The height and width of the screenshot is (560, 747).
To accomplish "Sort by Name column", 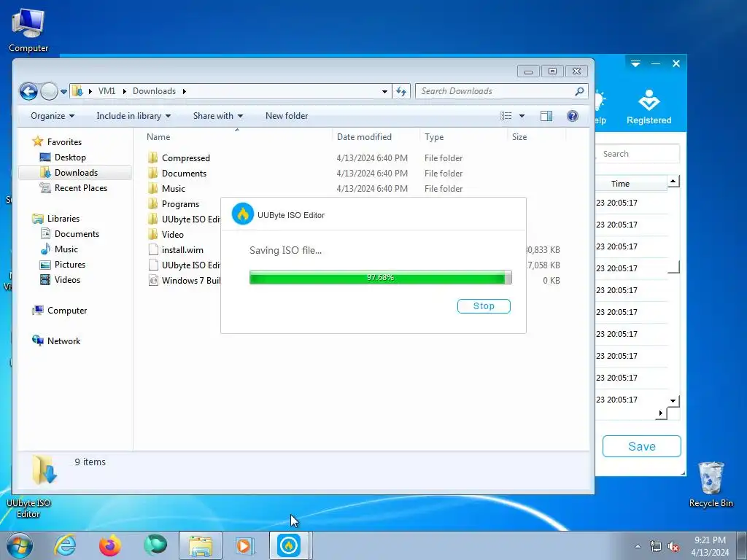I will click(158, 137).
